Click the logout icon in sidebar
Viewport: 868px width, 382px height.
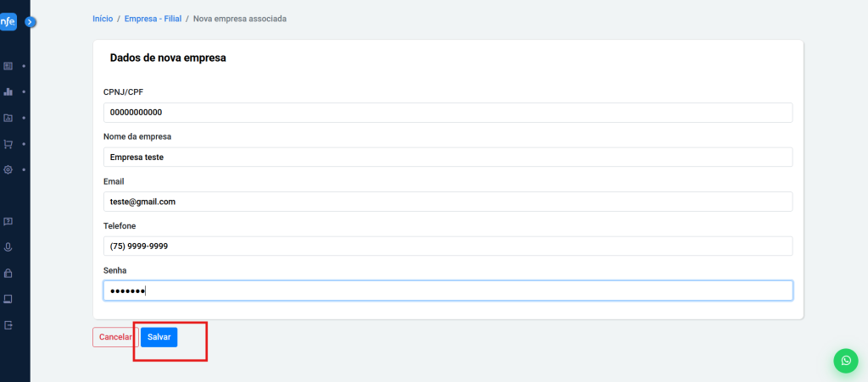click(8, 325)
